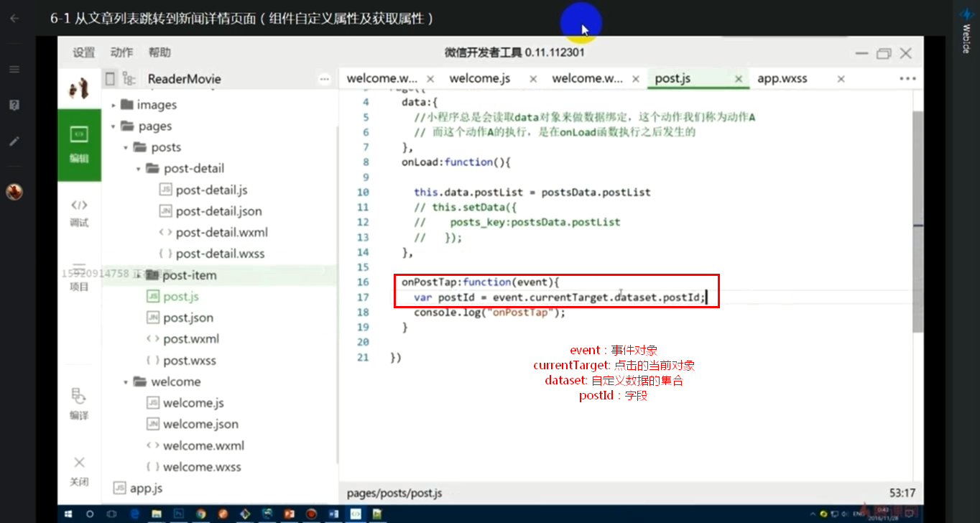
Task: Open welcome.json in the file tree
Action: coord(200,424)
